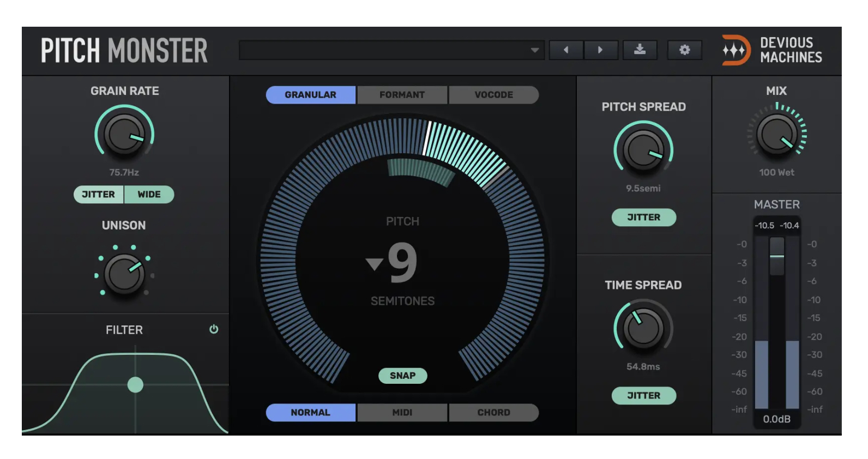Click the large pitch value 9

(x=403, y=263)
